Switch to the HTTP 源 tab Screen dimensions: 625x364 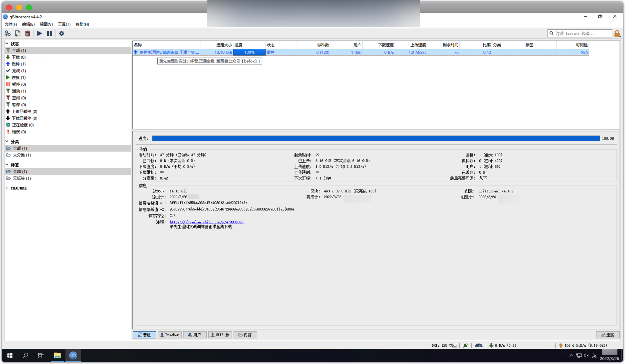pos(220,335)
